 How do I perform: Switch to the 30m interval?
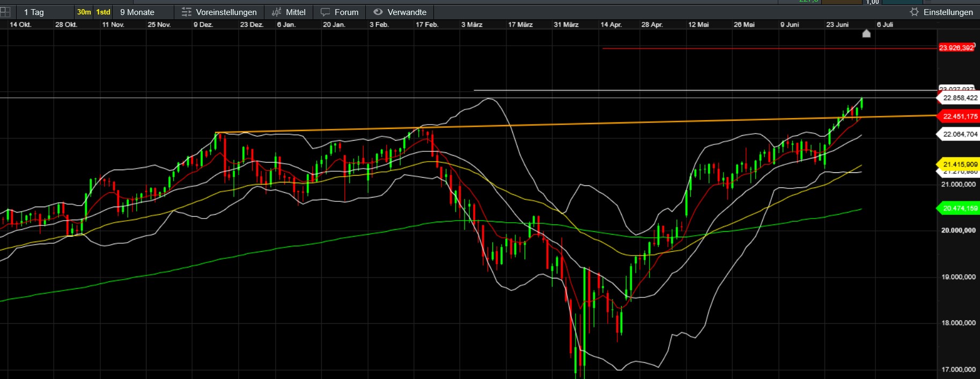pyautogui.click(x=84, y=12)
